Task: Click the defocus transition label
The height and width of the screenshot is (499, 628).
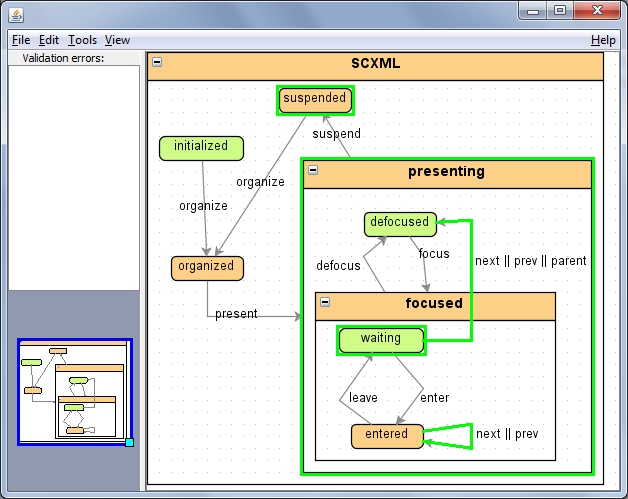Action: [338, 265]
